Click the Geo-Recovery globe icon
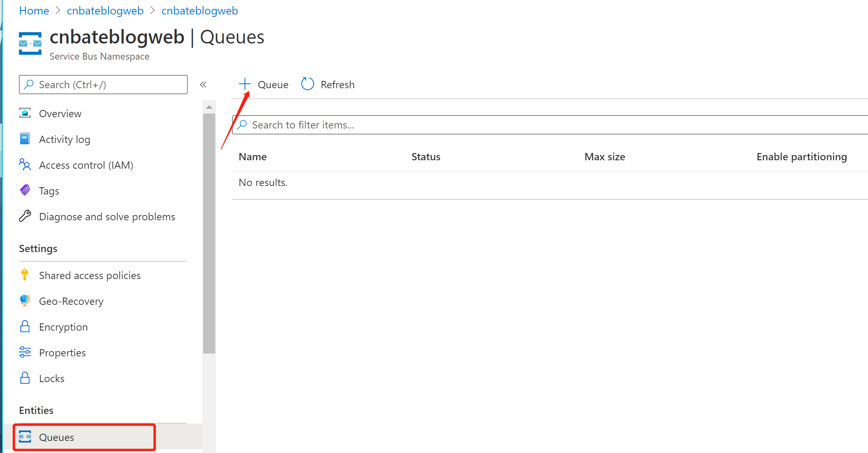Screen dimensions: 868x453 point(25,301)
